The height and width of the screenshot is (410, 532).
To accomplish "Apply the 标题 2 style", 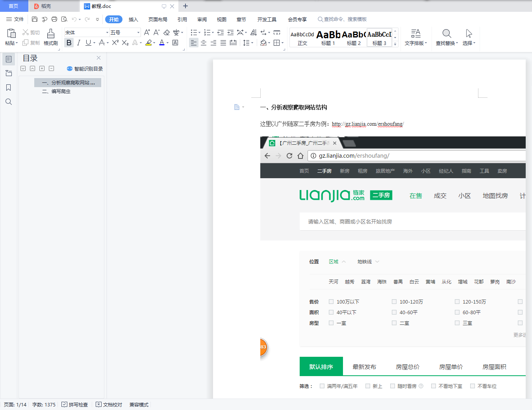I will point(354,38).
